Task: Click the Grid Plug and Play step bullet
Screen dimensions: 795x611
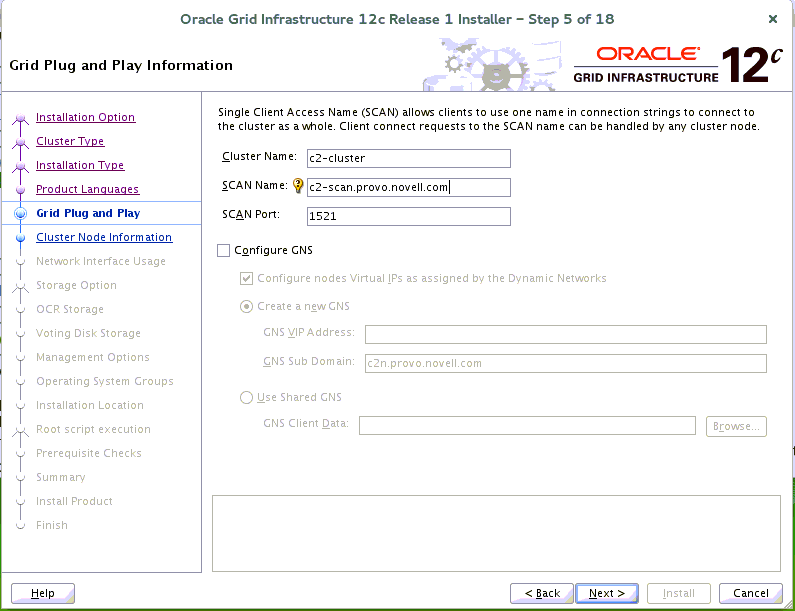Action: (20, 213)
